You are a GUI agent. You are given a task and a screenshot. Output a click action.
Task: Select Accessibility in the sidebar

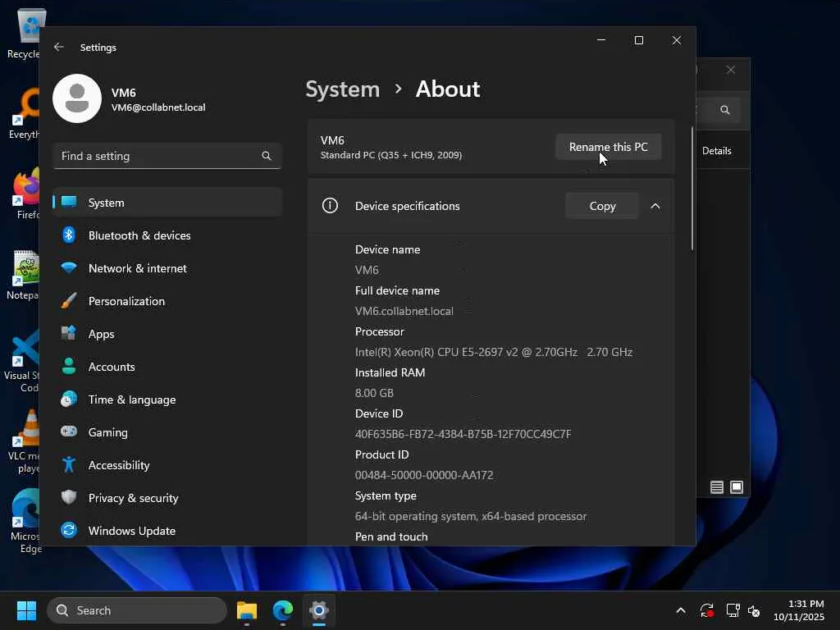tap(119, 465)
